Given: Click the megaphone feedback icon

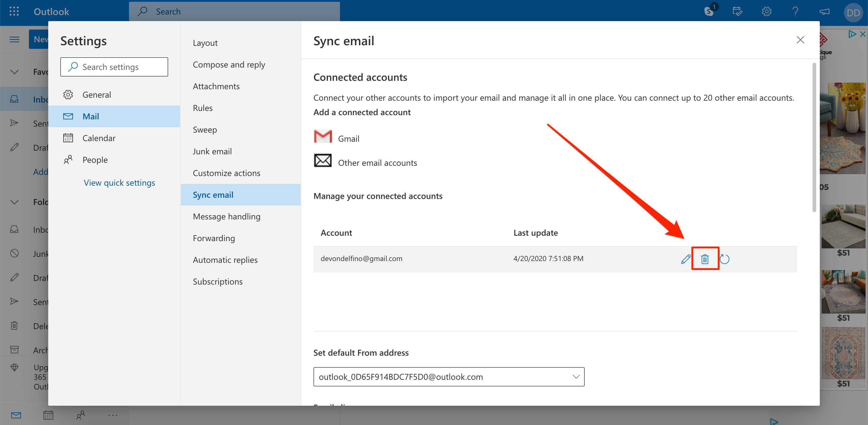Looking at the screenshot, I should [824, 11].
